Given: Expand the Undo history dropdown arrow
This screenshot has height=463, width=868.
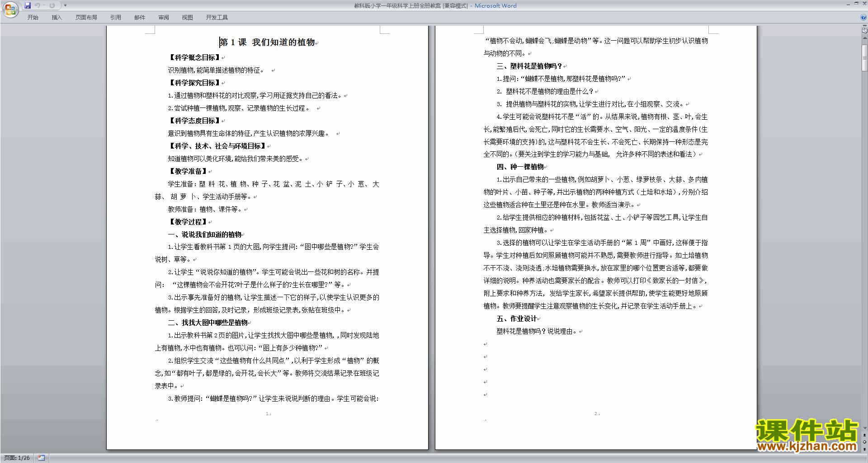Looking at the screenshot, I should (44, 5).
